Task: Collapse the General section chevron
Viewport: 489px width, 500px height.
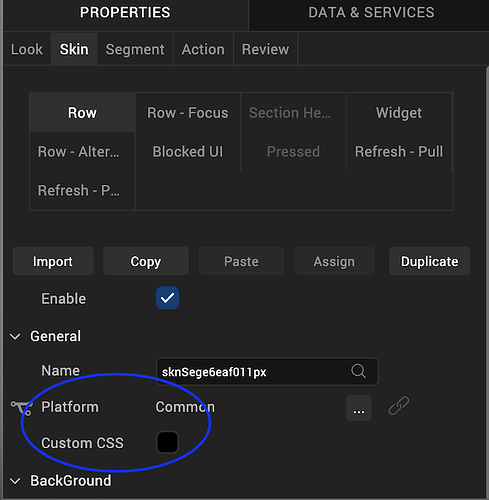Action: click(15, 336)
